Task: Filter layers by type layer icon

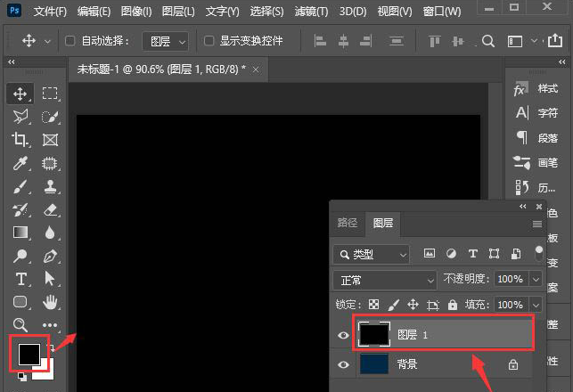Action: coord(473,254)
